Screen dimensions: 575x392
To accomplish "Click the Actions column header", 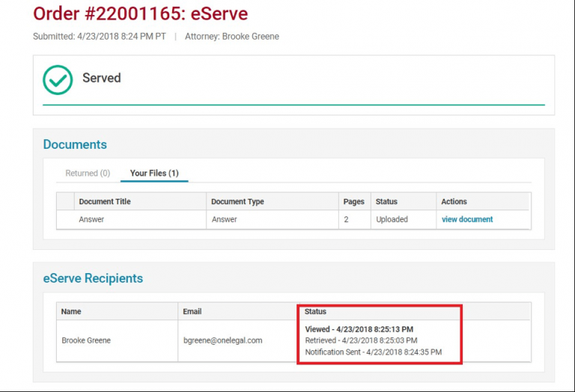I will click(454, 201).
